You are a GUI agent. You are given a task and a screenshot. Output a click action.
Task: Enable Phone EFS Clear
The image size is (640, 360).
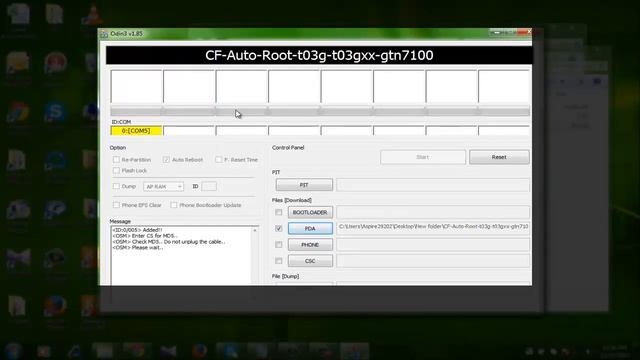(116, 205)
